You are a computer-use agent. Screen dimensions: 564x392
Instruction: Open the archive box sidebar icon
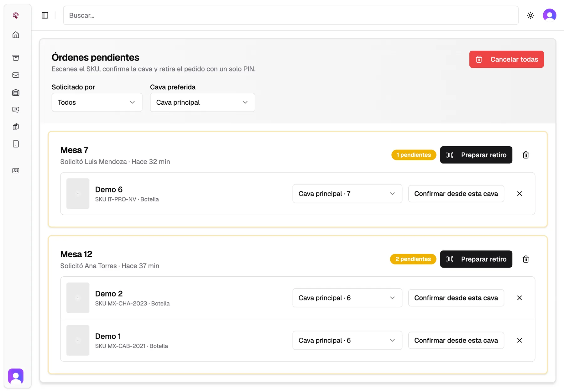point(16,58)
